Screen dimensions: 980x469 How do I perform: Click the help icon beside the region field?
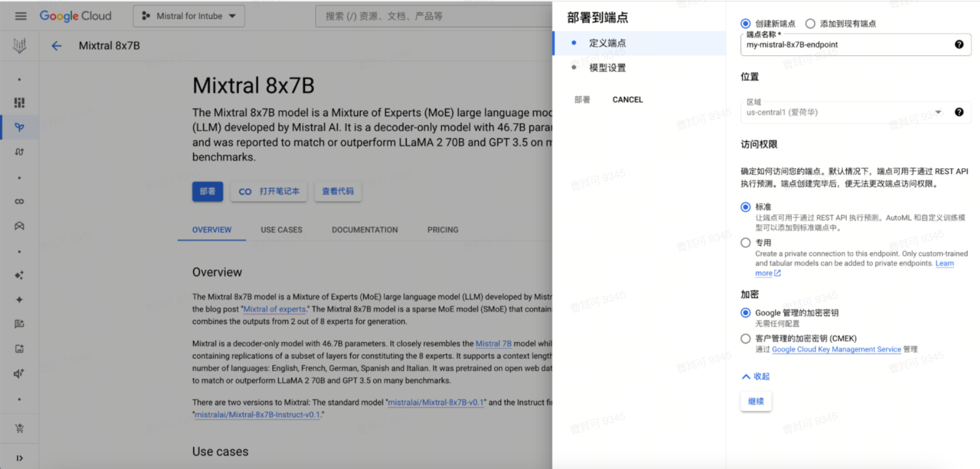click(x=959, y=112)
